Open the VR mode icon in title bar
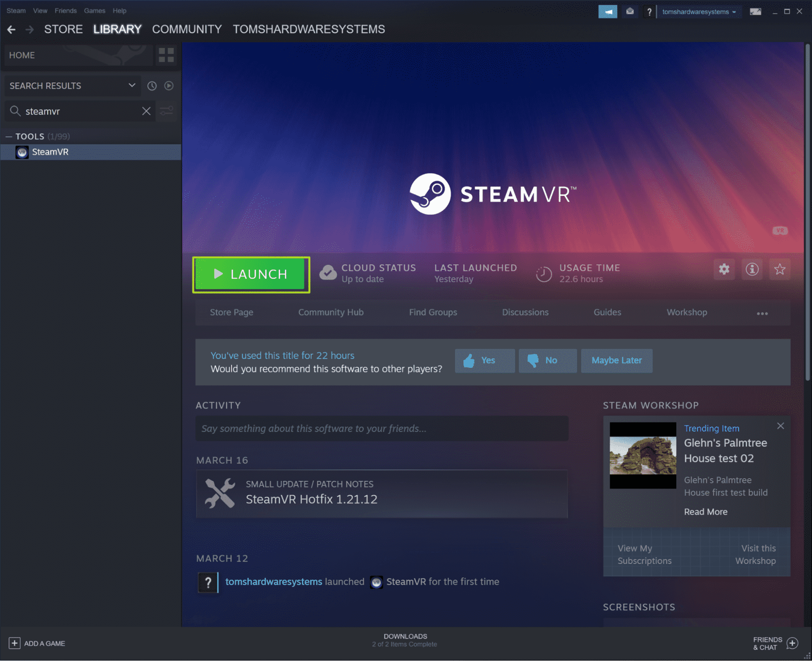 [755, 12]
